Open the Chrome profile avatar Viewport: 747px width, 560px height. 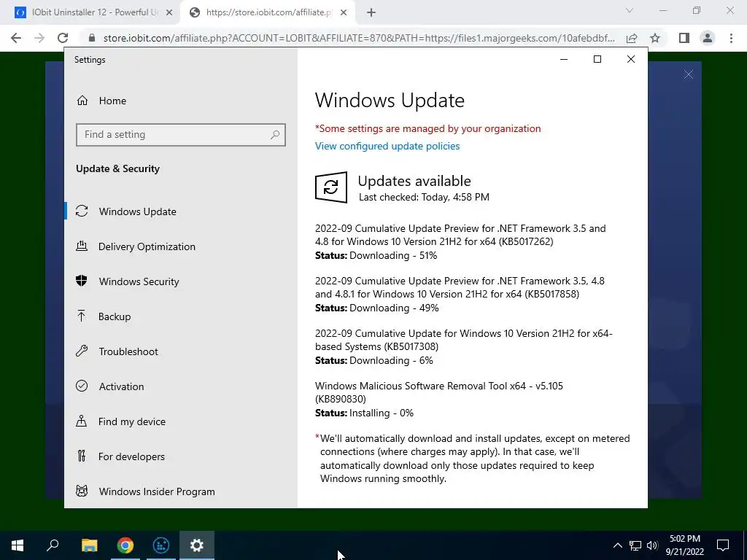(x=708, y=38)
